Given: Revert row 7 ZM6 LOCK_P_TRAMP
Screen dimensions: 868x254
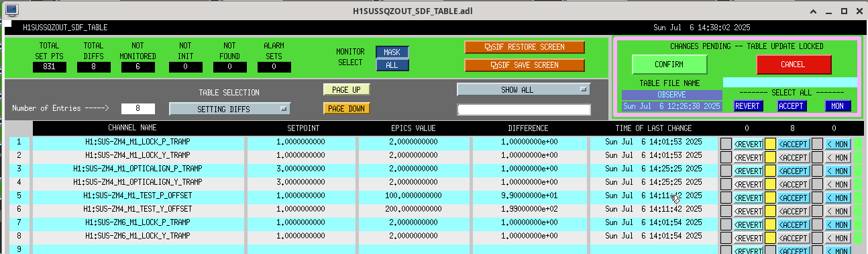Looking at the screenshot, I should (749, 224).
